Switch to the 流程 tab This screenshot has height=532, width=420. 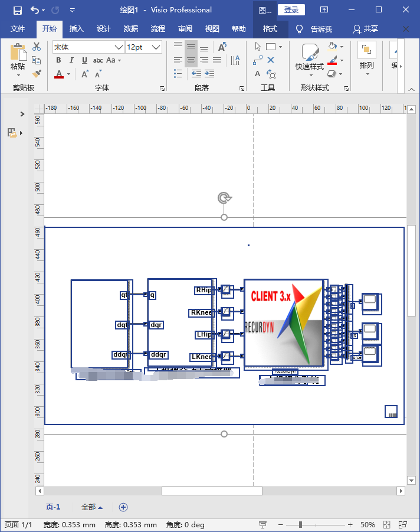click(x=157, y=29)
